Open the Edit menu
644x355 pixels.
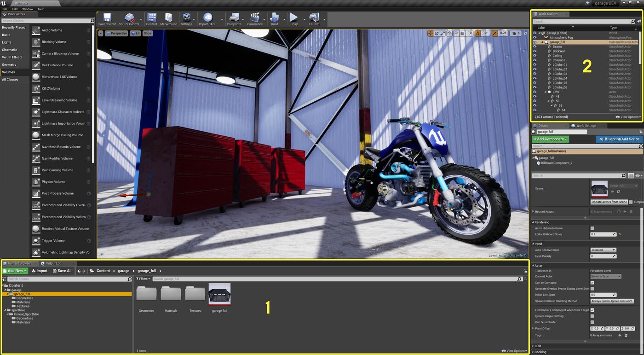point(15,9)
